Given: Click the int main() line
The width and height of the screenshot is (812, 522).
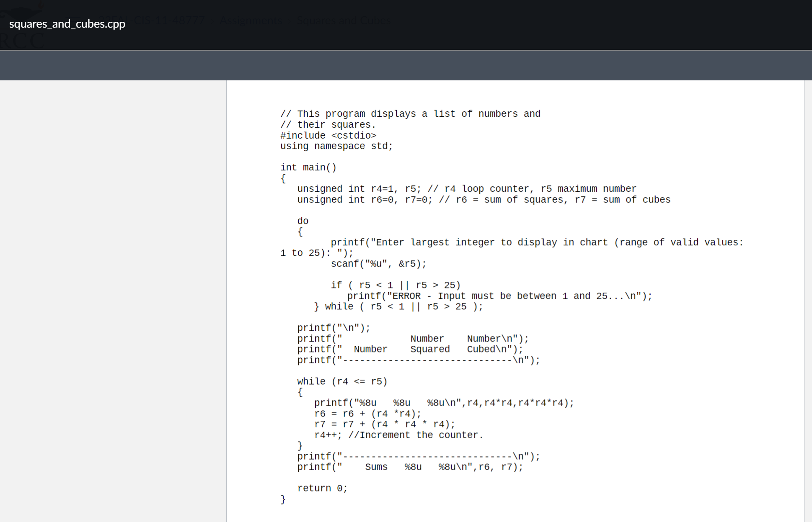Looking at the screenshot, I should [x=308, y=167].
